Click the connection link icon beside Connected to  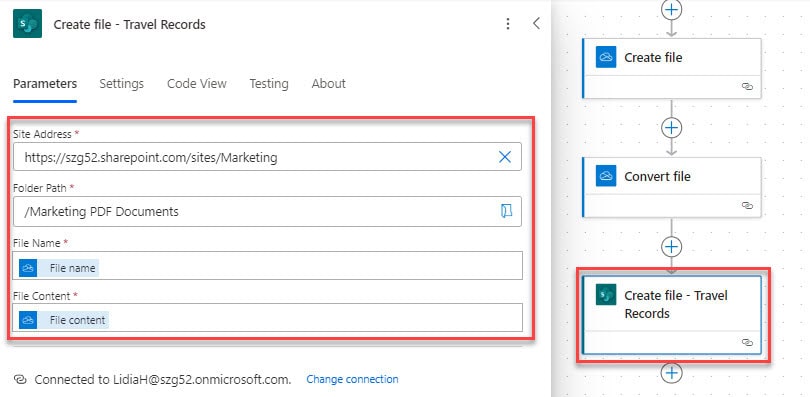pos(20,379)
